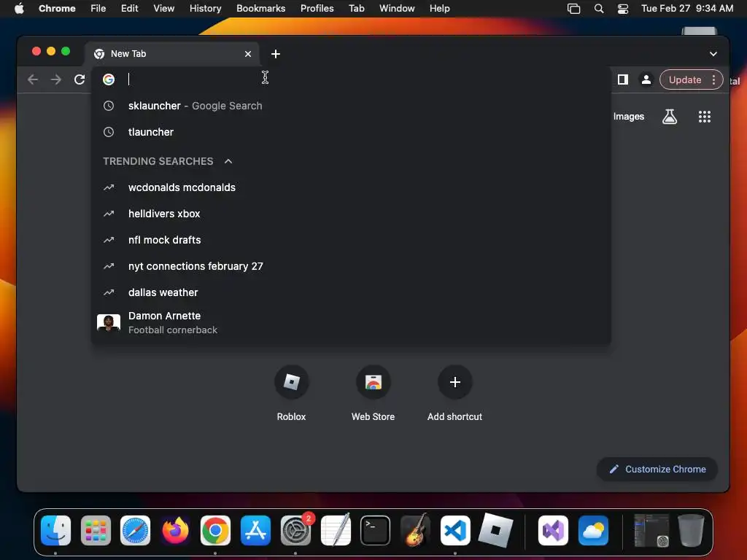Select the tlauncher history suggestion

pyautogui.click(x=351, y=132)
